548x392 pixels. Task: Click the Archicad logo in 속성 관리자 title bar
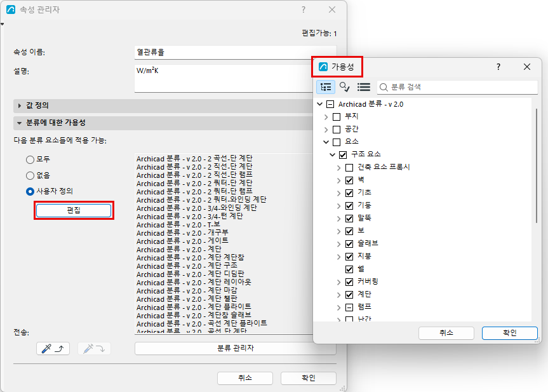(11, 10)
